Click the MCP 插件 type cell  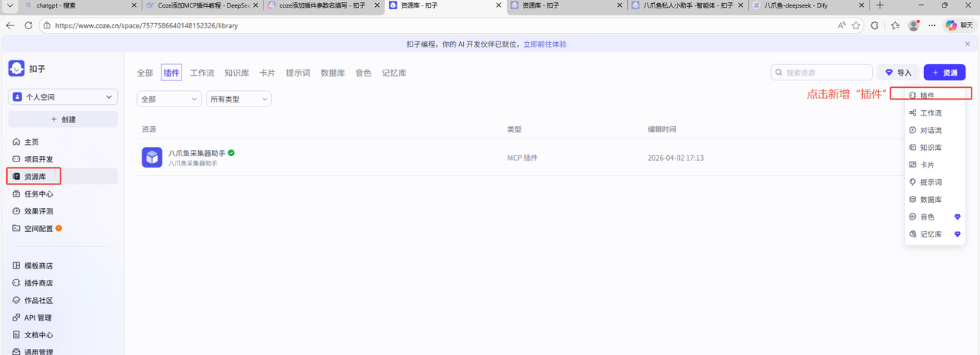click(522, 158)
